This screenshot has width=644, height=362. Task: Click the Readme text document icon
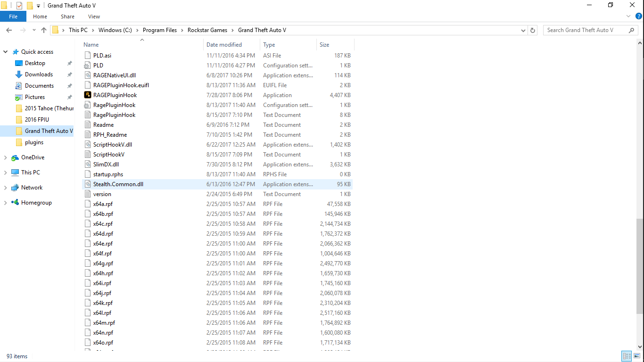(87, 125)
